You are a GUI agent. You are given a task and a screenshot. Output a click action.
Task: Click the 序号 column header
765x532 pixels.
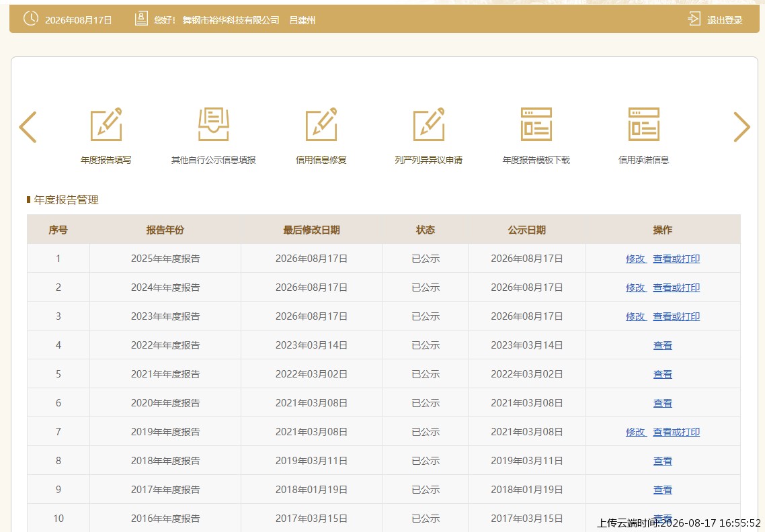pos(58,230)
